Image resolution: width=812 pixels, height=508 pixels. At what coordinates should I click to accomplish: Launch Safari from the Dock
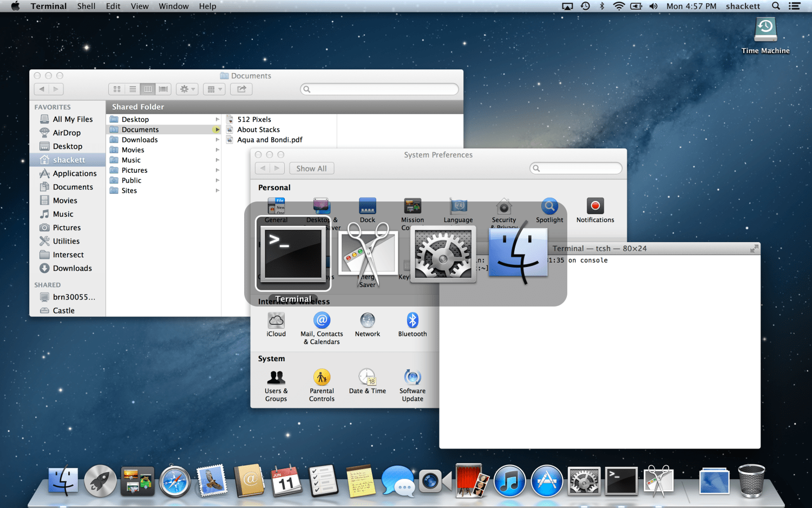coord(174,481)
